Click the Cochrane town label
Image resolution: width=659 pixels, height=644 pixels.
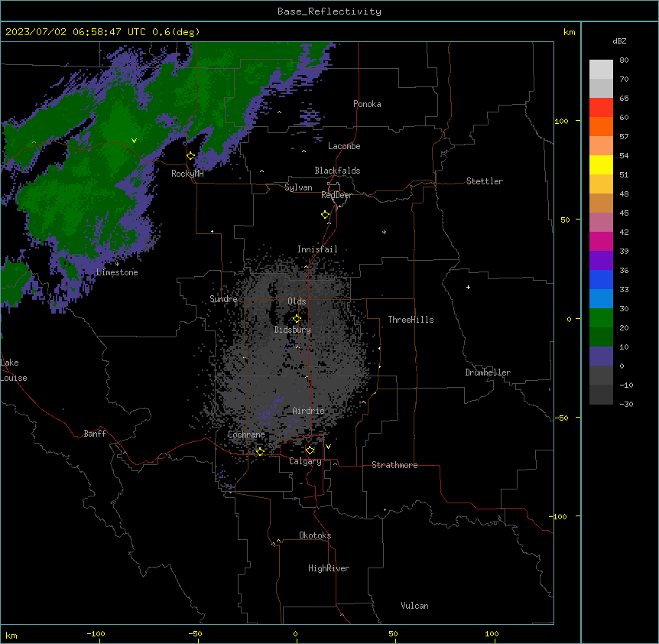[246, 434]
